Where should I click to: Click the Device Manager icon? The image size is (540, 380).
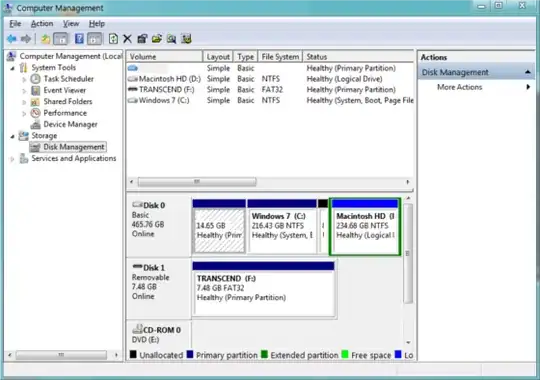(x=35, y=124)
